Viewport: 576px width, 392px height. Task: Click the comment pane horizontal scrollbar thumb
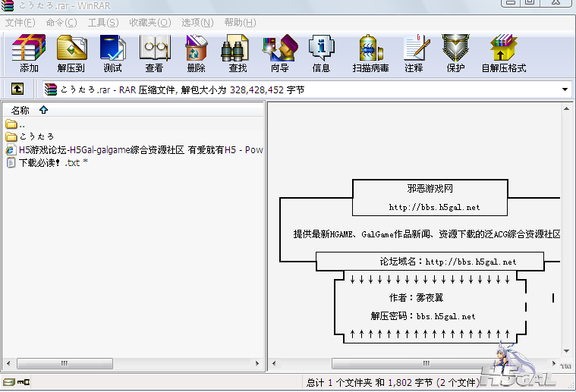pyautogui.click(x=426, y=363)
